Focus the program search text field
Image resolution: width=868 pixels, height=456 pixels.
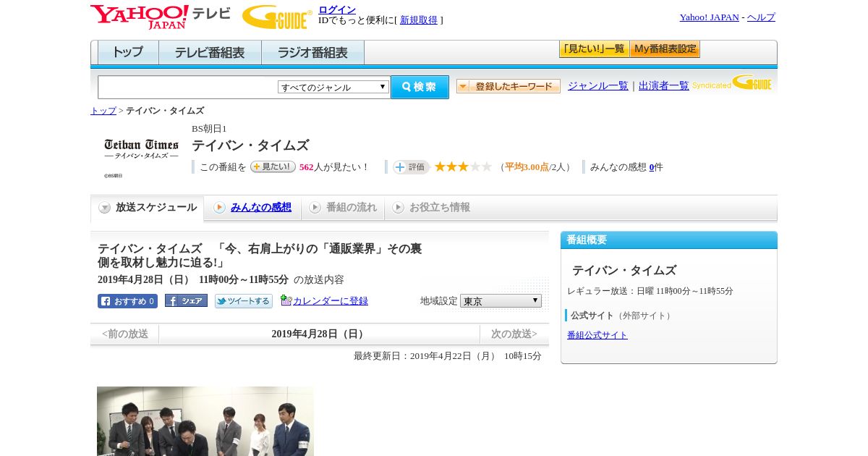[x=188, y=87]
